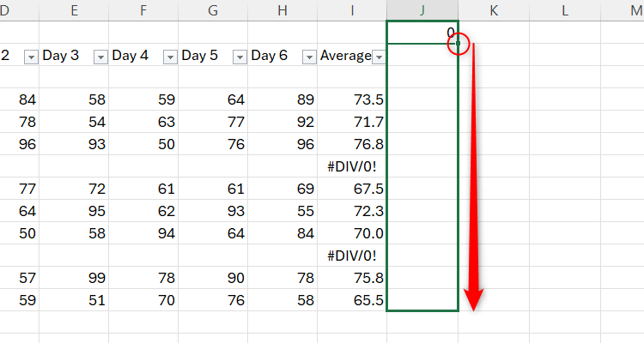Select column I header

pyautogui.click(x=352, y=9)
